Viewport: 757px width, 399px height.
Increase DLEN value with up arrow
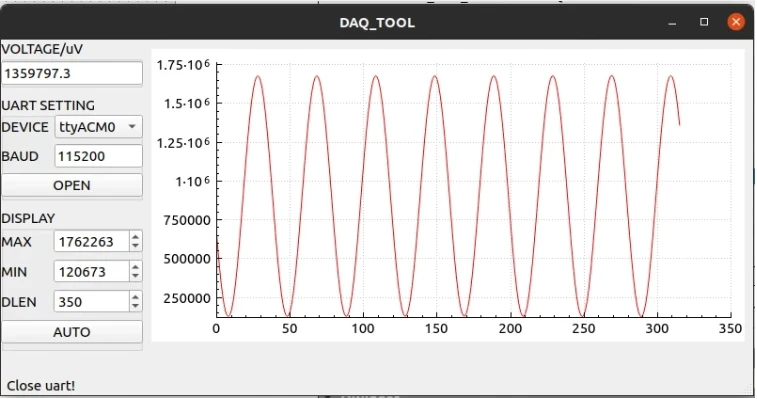136,297
